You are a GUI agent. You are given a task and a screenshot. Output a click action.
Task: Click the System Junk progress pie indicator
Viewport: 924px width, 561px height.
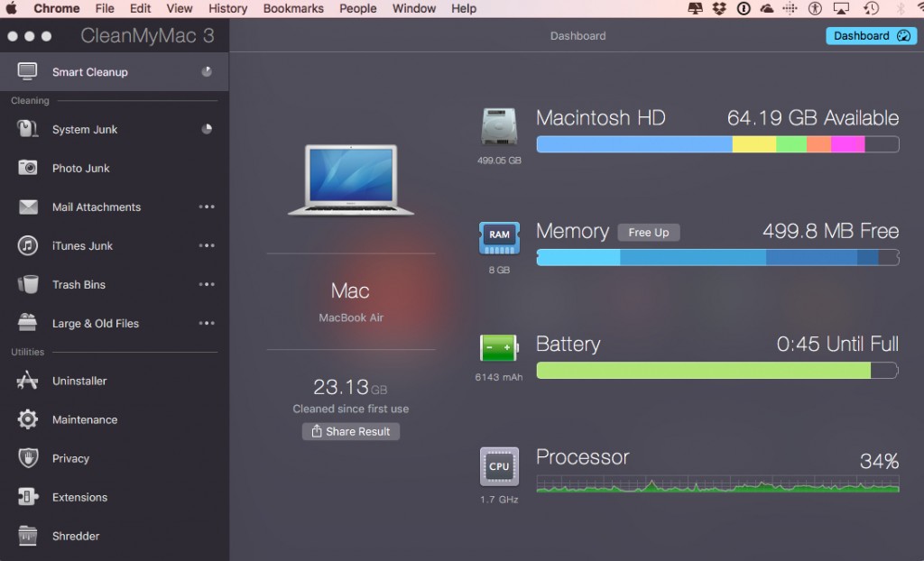point(207,128)
